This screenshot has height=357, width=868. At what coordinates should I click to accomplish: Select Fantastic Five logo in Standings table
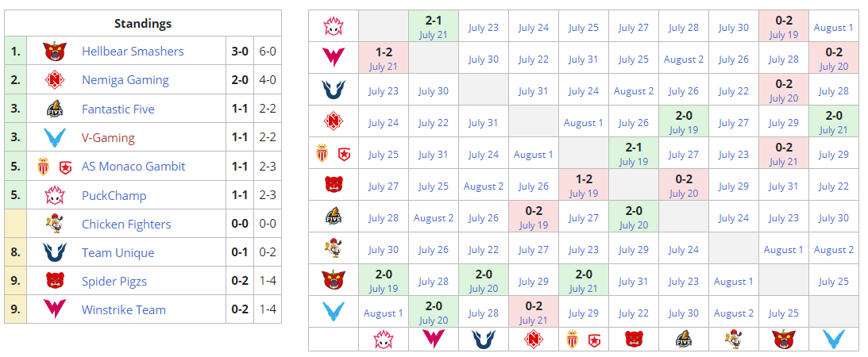pos(54,109)
